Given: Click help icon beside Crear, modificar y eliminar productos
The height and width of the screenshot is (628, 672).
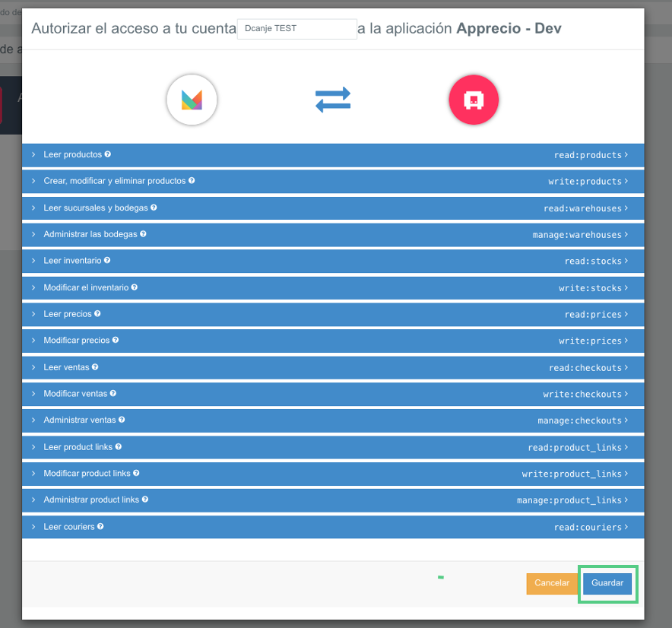Looking at the screenshot, I should [192, 180].
